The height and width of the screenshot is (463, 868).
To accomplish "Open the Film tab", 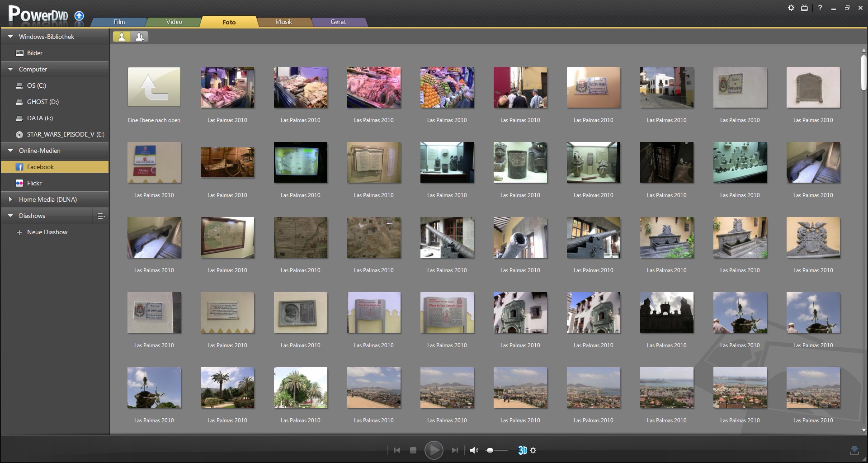I will (x=119, y=21).
